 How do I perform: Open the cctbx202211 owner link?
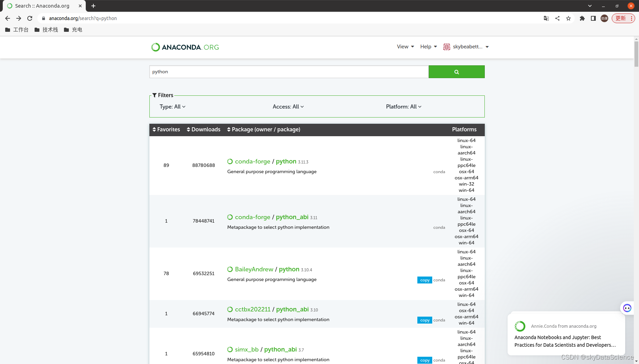tap(253, 309)
